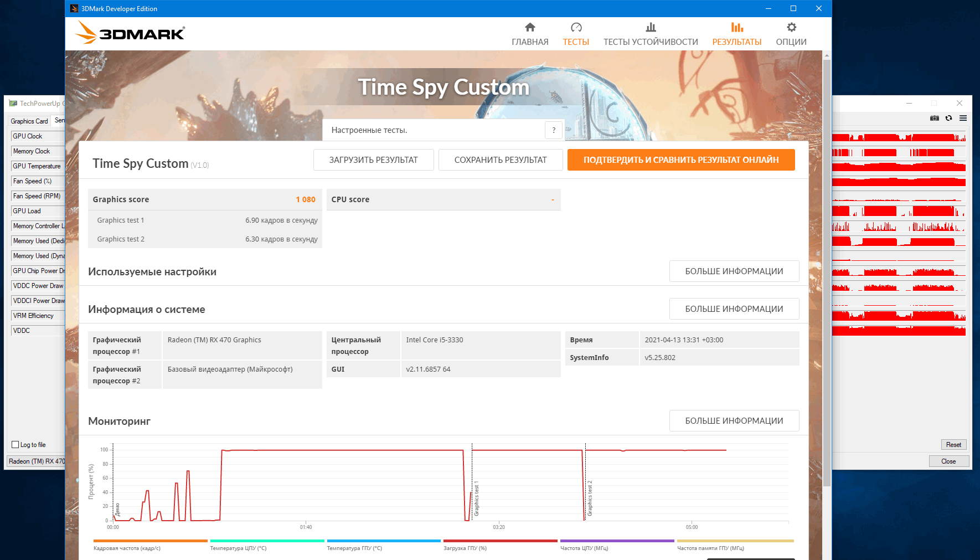Click the stress test bar chart icon
The height and width of the screenshot is (560, 980).
[651, 27]
